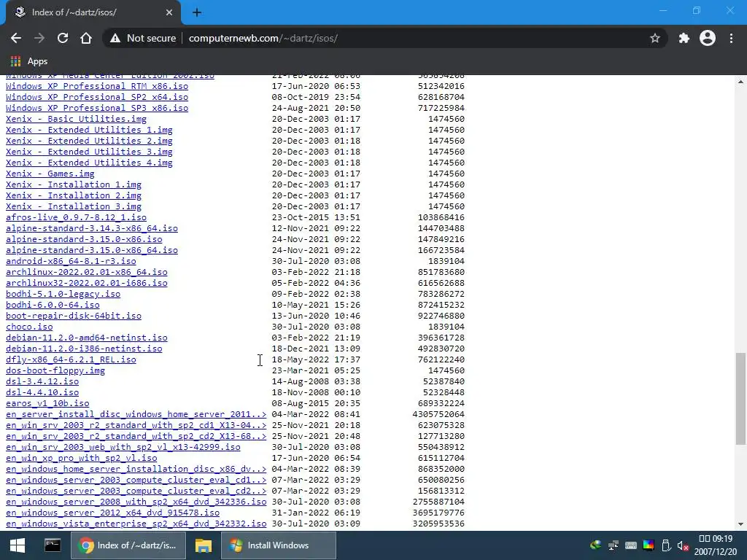Open Command Prompt from the taskbar
The image size is (747, 560).
(53, 545)
